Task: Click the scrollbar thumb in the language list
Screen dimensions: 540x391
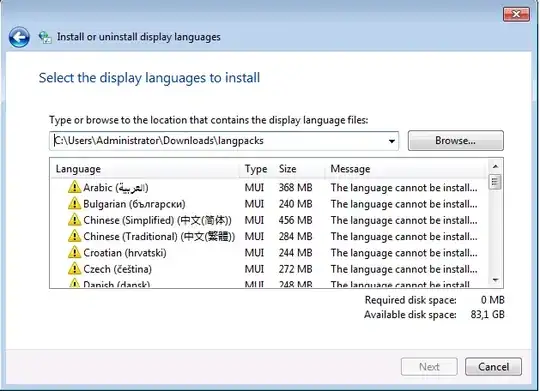Action: click(x=495, y=182)
